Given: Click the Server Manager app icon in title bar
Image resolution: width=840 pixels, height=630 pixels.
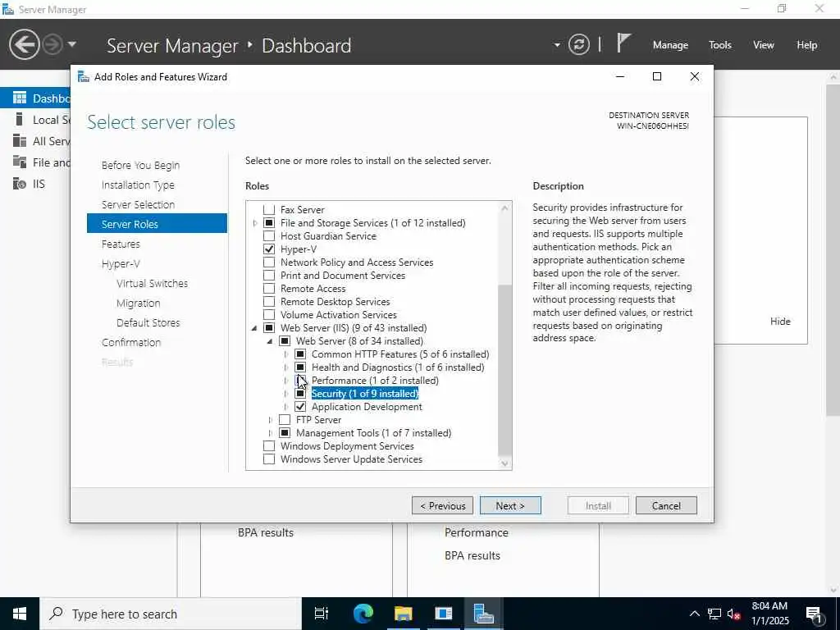Looking at the screenshot, I should click(7, 9).
